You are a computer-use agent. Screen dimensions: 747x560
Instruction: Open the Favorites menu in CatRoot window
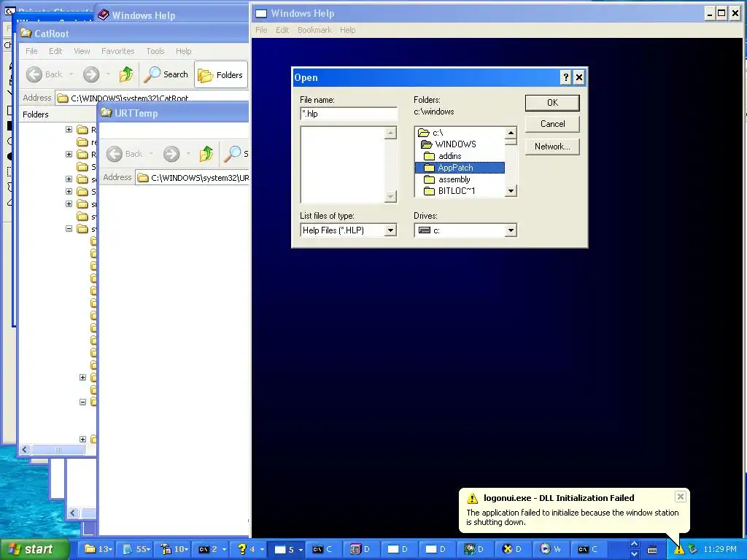click(117, 51)
